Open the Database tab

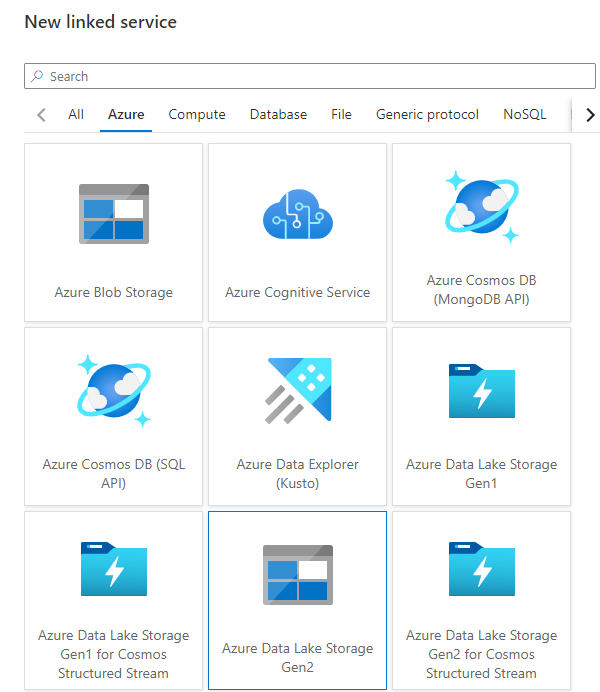coord(278,115)
